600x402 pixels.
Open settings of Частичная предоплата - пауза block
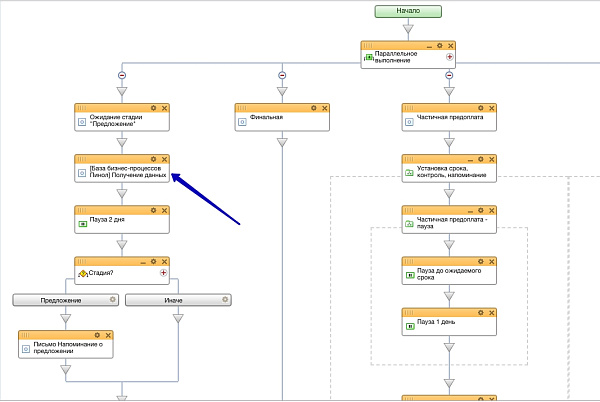(x=481, y=210)
